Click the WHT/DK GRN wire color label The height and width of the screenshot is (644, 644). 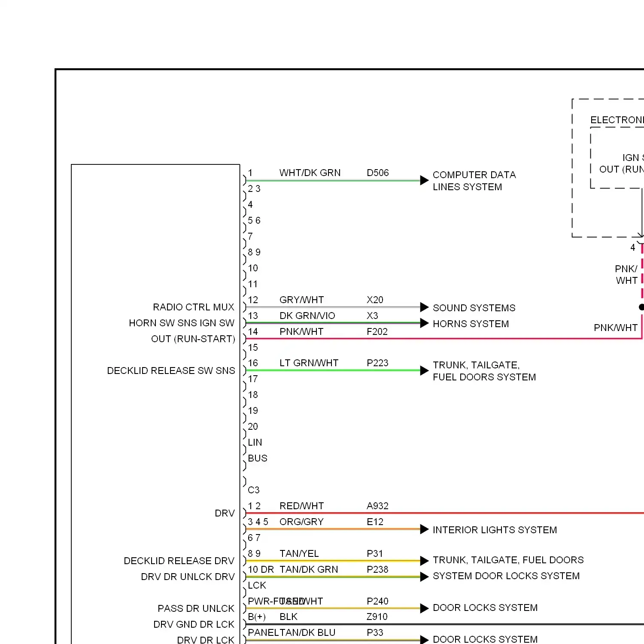310,173
